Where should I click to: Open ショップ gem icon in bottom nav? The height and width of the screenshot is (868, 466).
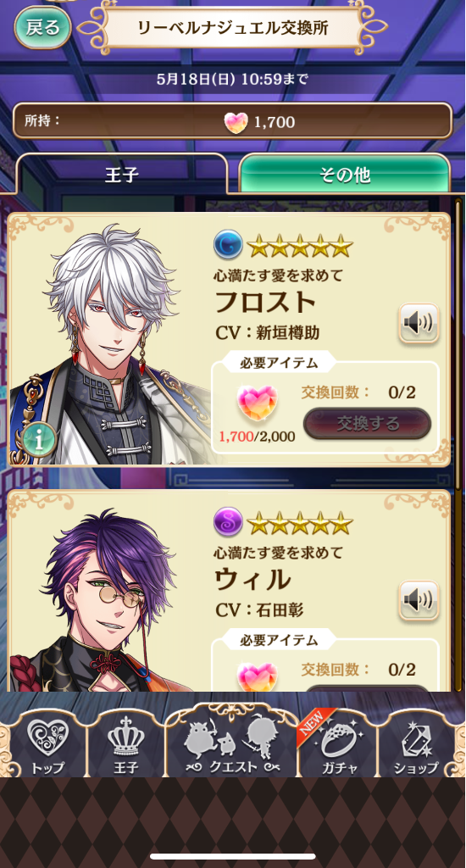point(416,744)
